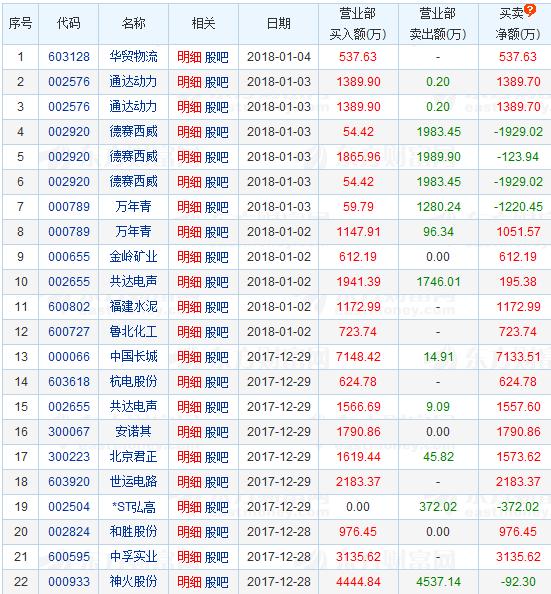Select the 日期 column header
Screen dimensions: 551x594
(279, 24)
